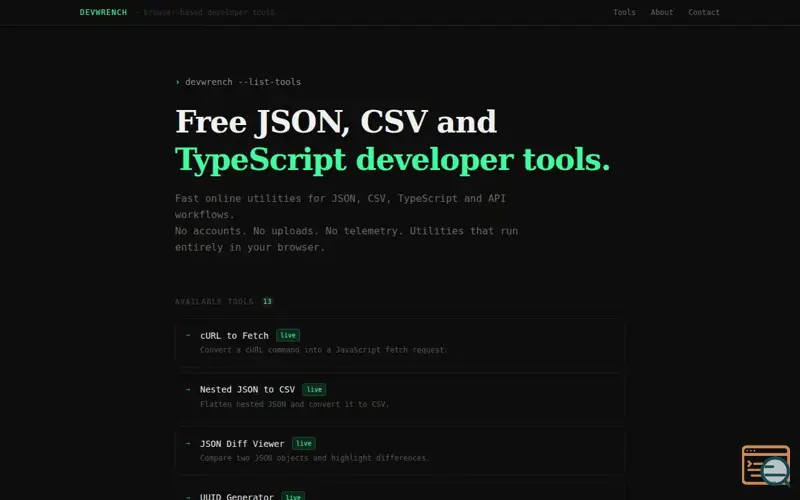Open the Tools menu in the header
Viewport: 800px width, 500px height.
[x=624, y=13]
